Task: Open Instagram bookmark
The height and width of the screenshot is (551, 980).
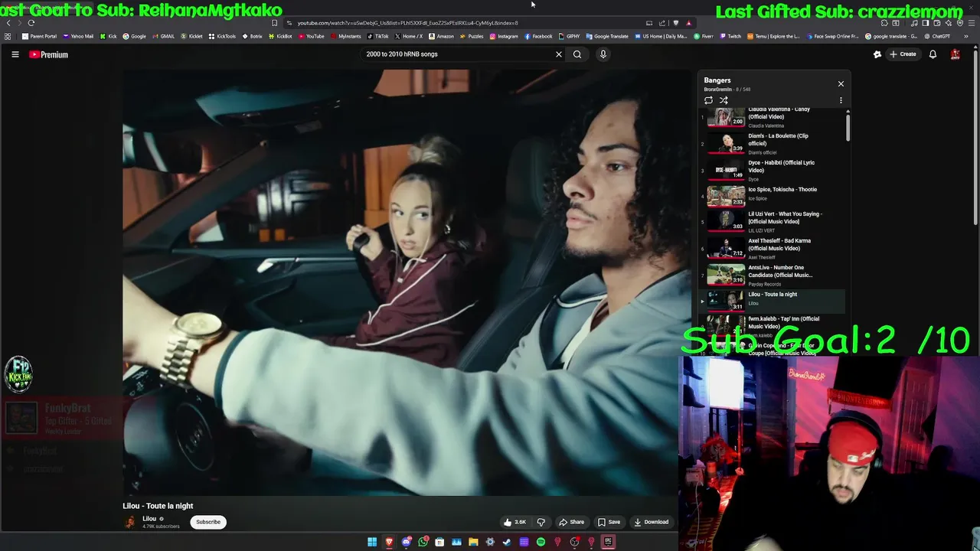Action: 504,36
